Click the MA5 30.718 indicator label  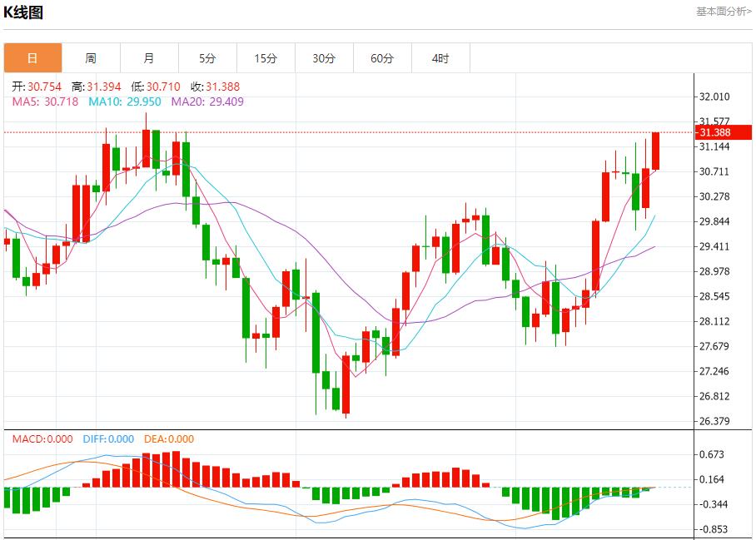click(45, 102)
